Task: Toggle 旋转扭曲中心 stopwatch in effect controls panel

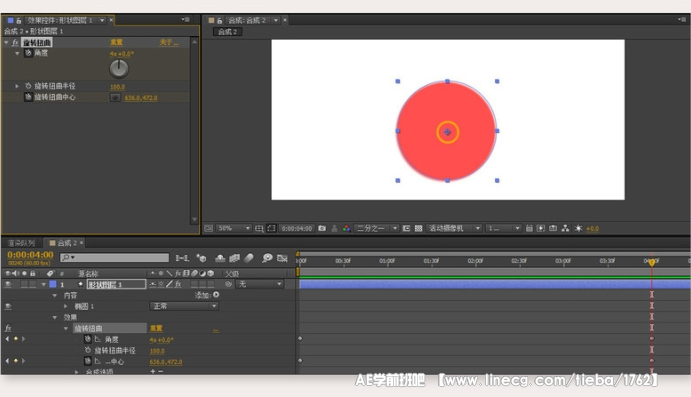Action: click(x=28, y=97)
